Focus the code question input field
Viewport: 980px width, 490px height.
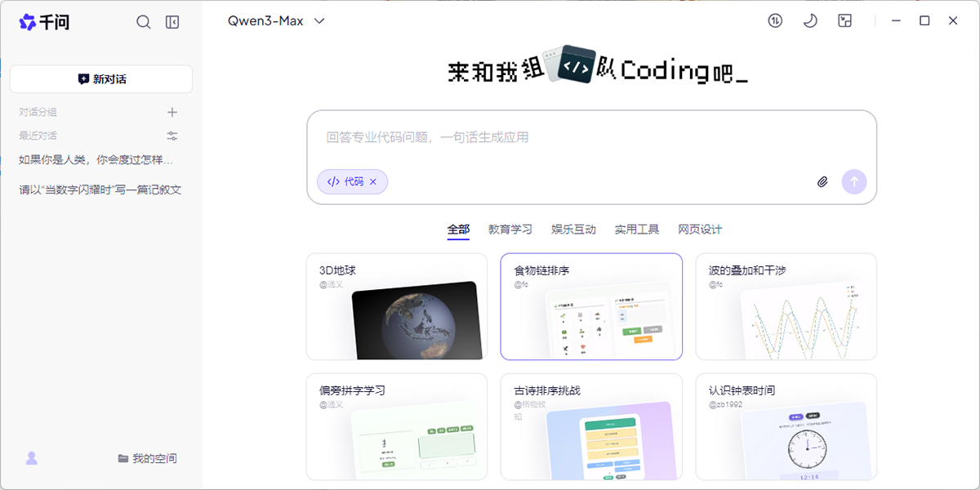(591, 137)
